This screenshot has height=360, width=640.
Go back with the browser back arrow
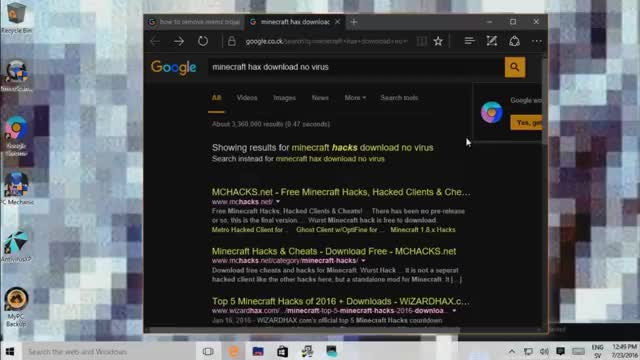155,41
